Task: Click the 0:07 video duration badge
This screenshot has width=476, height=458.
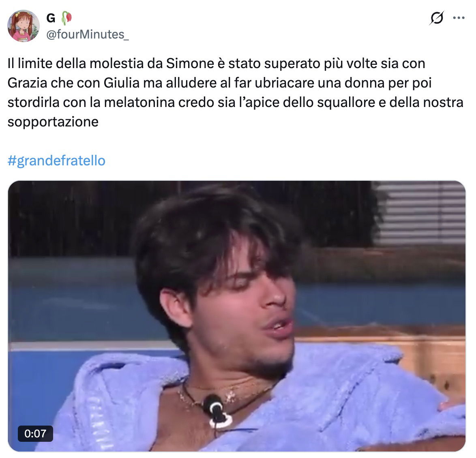Action: click(x=35, y=433)
